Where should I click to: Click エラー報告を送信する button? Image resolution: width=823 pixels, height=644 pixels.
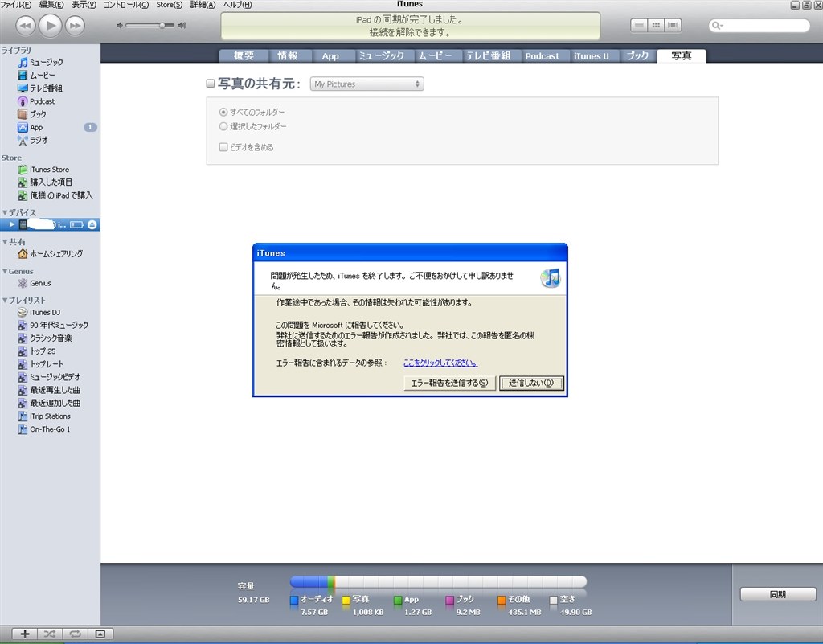tap(449, 384)
